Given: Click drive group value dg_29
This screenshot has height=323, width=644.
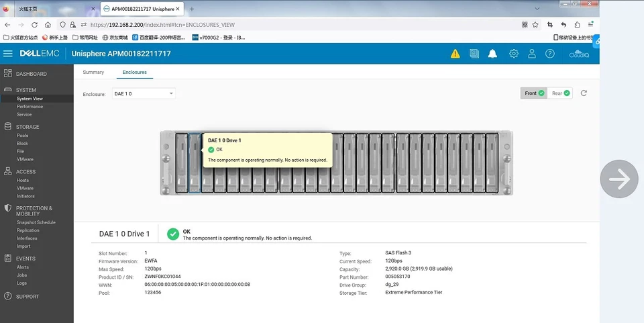Looking at the screenshot, I should click(x=392, y=284).
